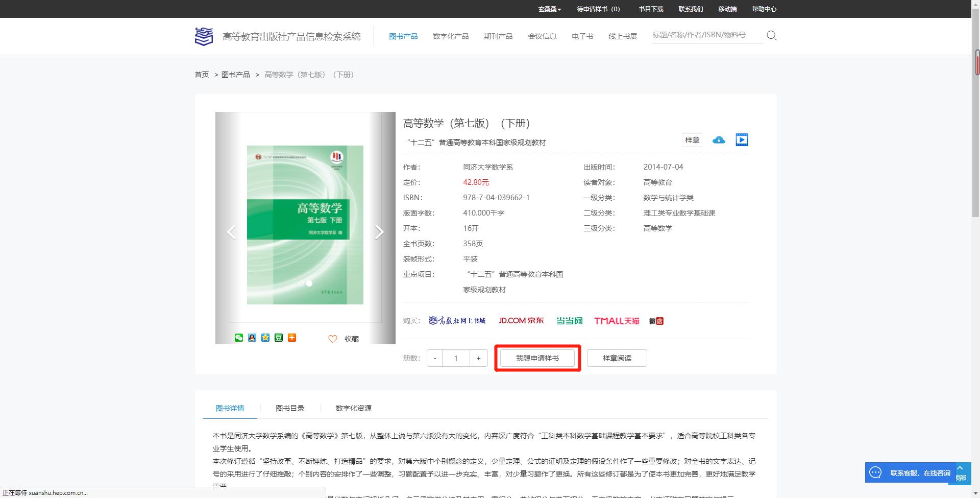980x498 pixels.
Task: Share to QZone with star icon
Action: [265, 338]
